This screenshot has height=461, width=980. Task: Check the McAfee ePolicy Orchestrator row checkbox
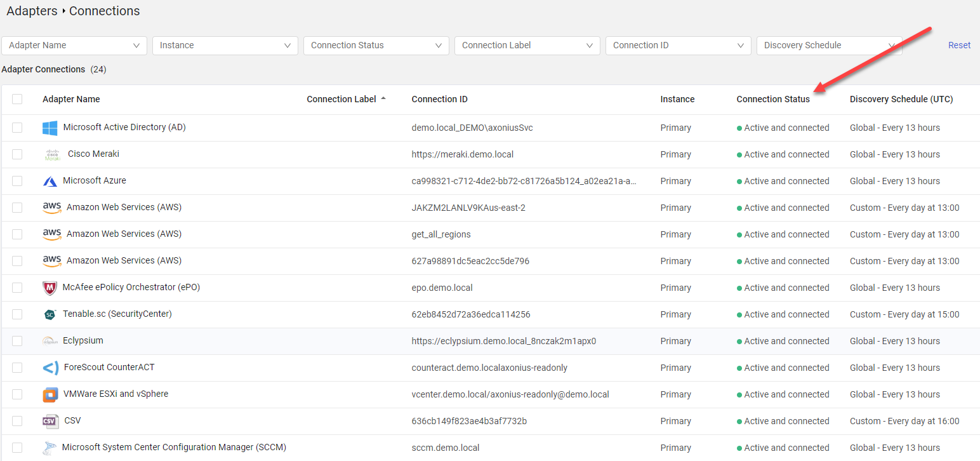17,288
